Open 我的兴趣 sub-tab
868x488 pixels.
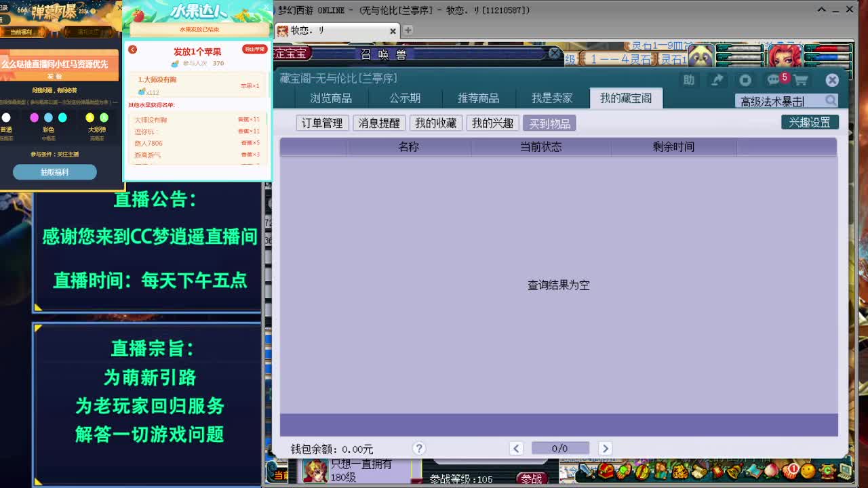492,123
